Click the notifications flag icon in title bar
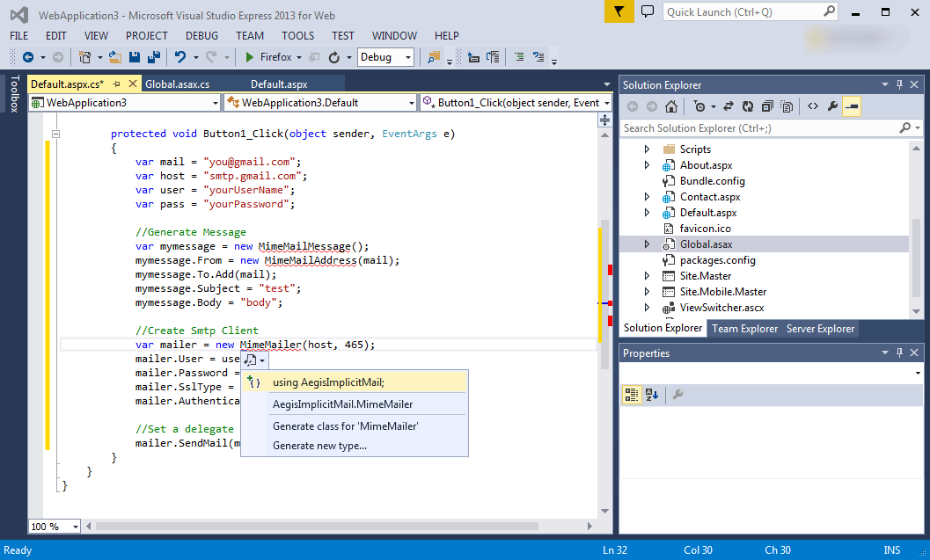 (x=619, y=11)
